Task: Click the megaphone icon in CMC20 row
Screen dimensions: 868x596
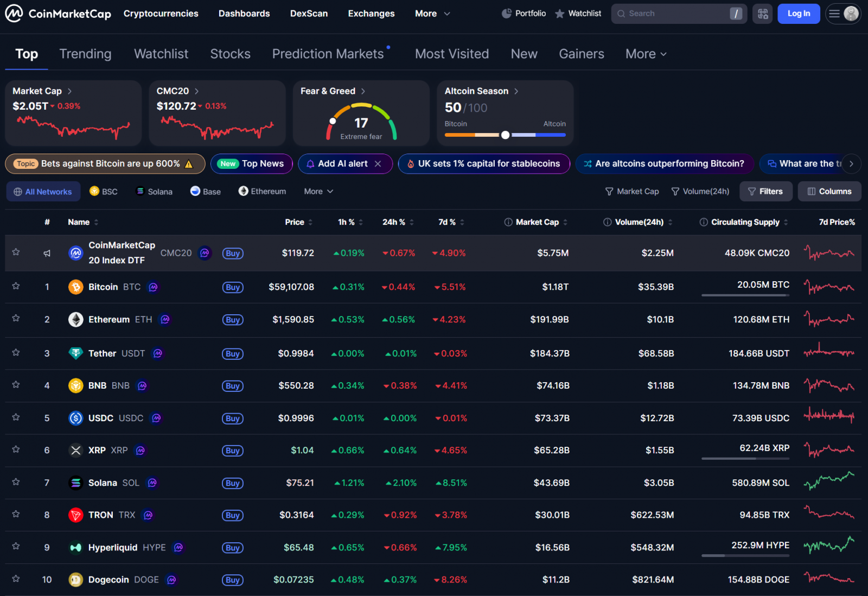Action: pos(47,253)
